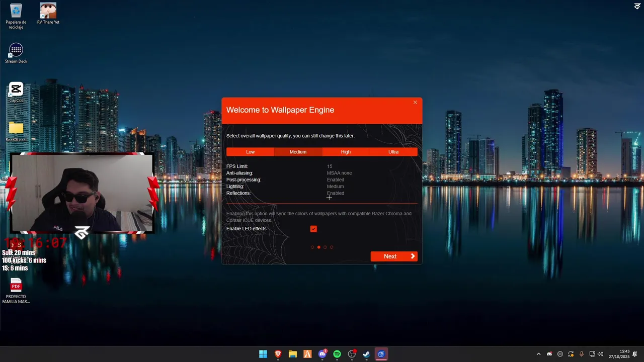Open Spotify from the taskbar
644x362 pixels.
click(337, 354)
